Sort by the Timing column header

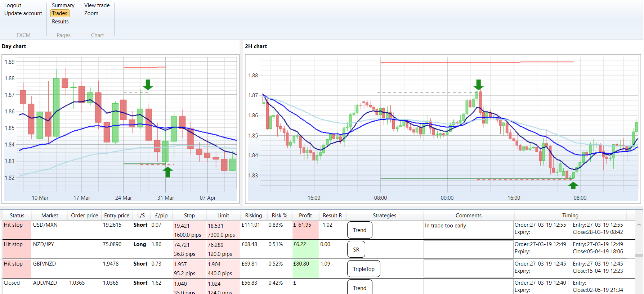point(570,216)
